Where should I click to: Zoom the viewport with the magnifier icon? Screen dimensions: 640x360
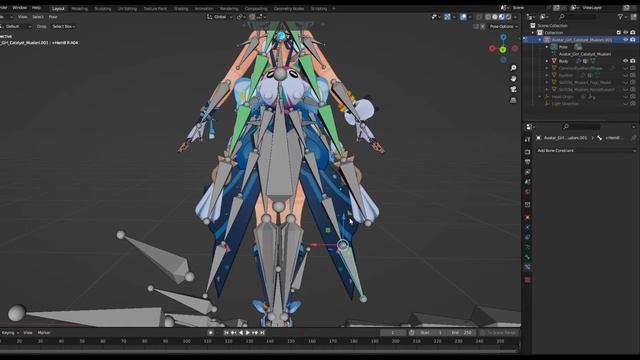click(513, 68)
